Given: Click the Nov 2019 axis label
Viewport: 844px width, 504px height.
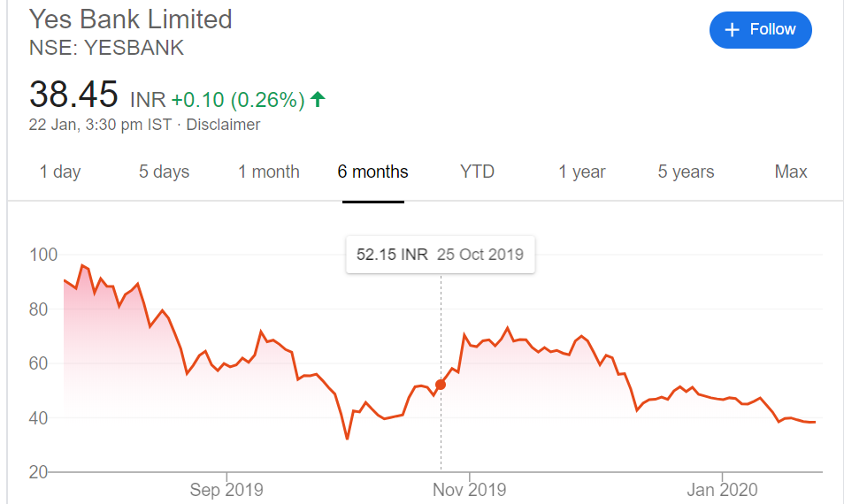Looking at the screenshot, I should pyautogui.click(x=470, y=490).
